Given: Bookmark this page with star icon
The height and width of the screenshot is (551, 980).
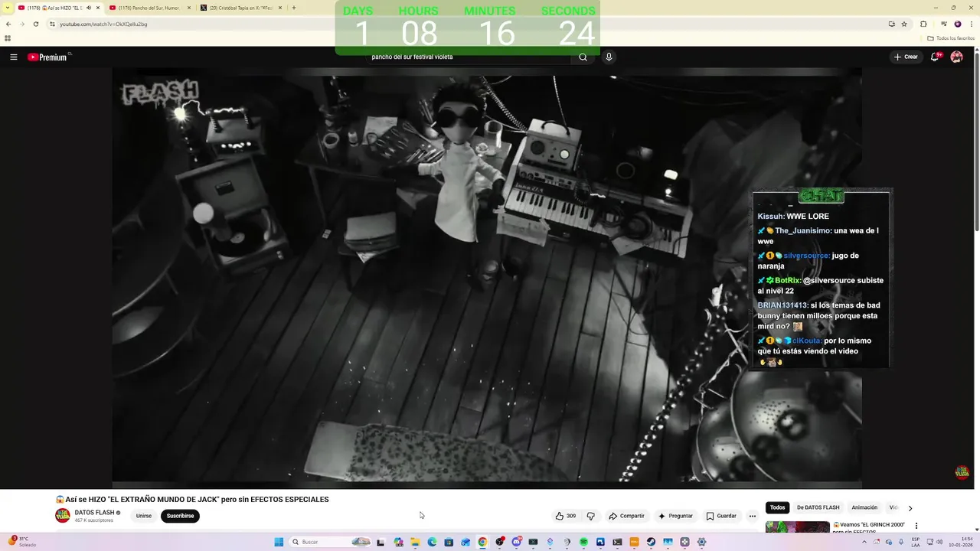Looking at the screenshot, I should [904, 24].
